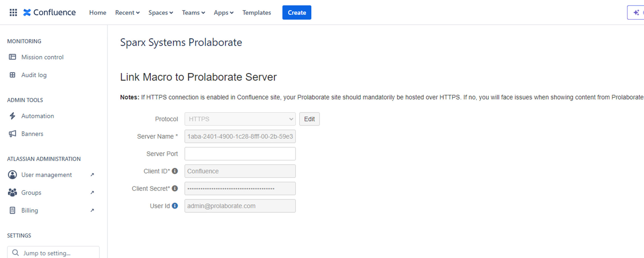Click the Automation lightning bolt icon
This screenshot has width=644, height=258.
pos(12,116)
